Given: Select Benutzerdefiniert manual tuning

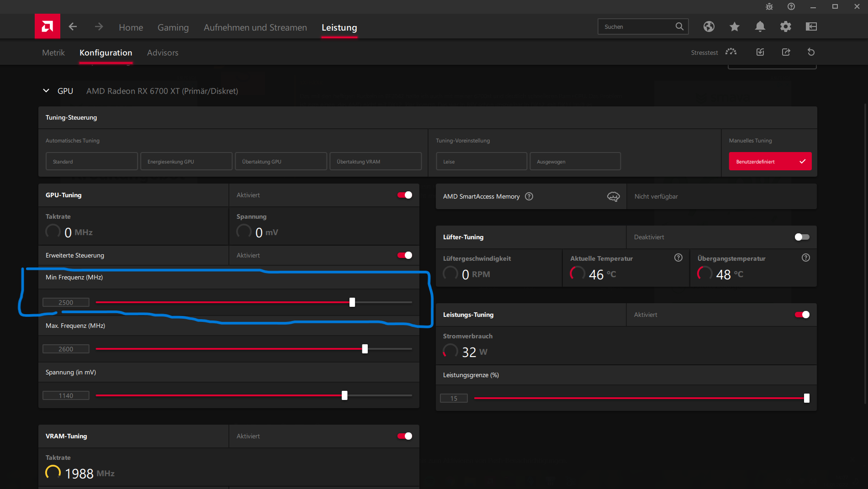Looking at the screenshot, I should [770, 161].
